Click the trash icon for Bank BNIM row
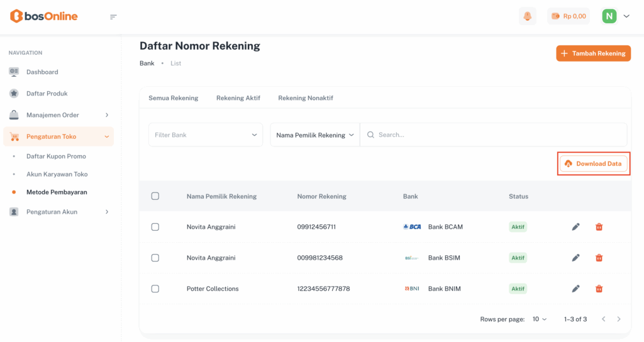Image resolution: width=644 pixels, height=342 pixels. pos(599,289)
